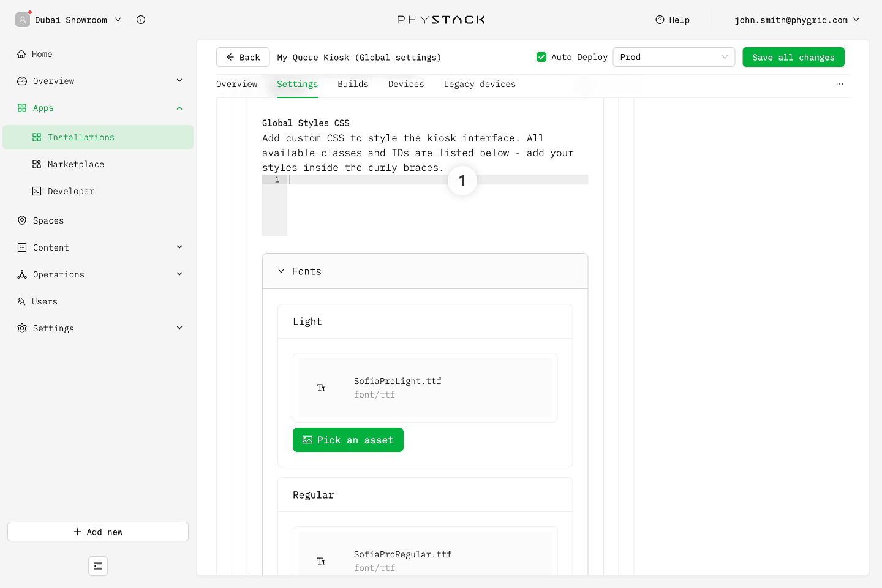Expand the Operations menu in sidebar
This screenshot has width=882, height=588.
[x=179, y=274]
